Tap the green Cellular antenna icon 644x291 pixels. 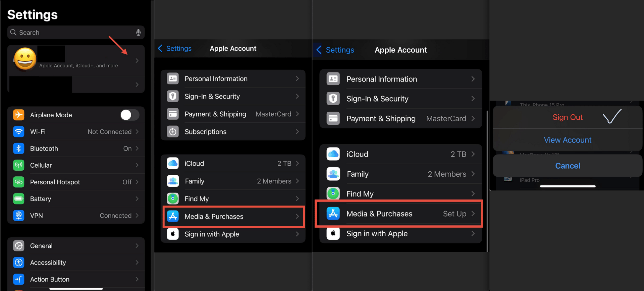click(19, 165)
